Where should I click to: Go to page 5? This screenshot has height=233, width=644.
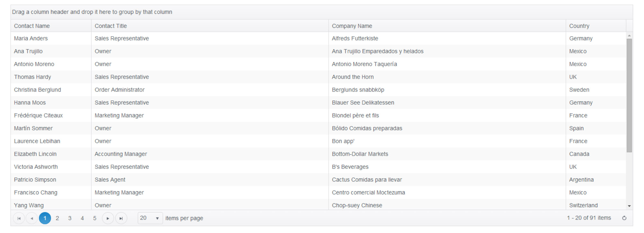coord(95,218)
